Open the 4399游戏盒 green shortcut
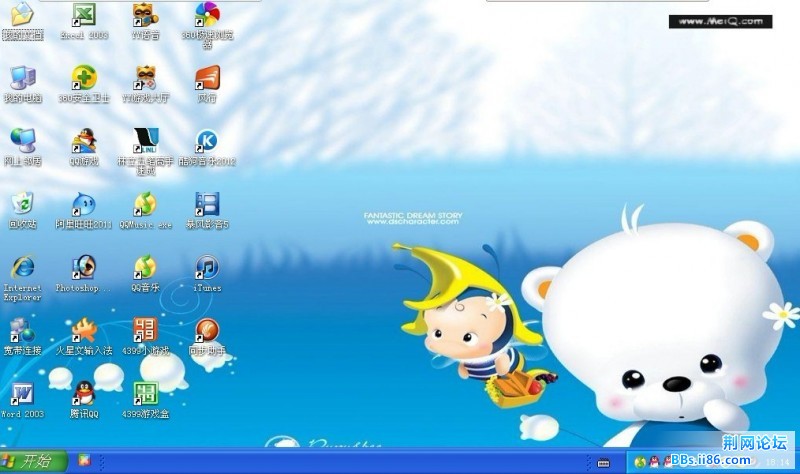This screenshot has height=474, width=800. coord(145,393)
